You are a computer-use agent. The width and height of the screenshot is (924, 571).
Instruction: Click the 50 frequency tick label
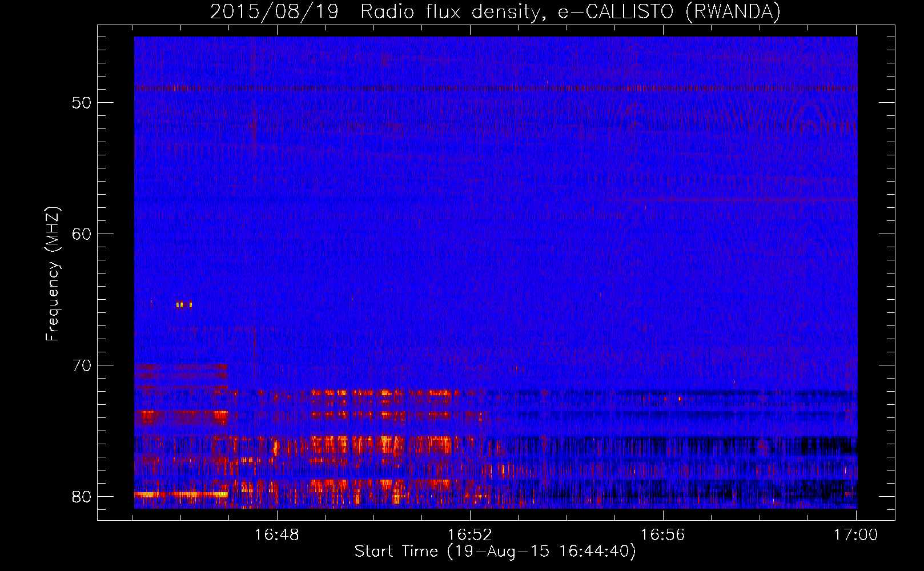[x=82, y=103]
